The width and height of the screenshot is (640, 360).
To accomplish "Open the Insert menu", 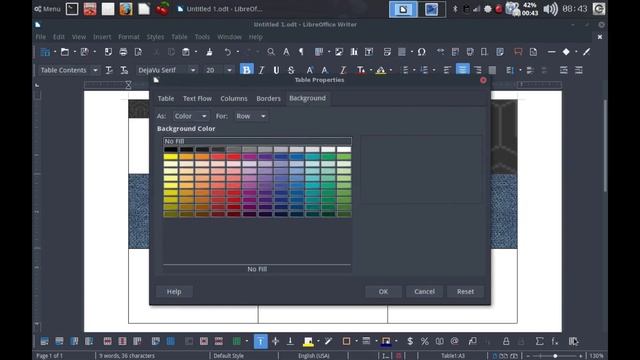I will 102,37.
